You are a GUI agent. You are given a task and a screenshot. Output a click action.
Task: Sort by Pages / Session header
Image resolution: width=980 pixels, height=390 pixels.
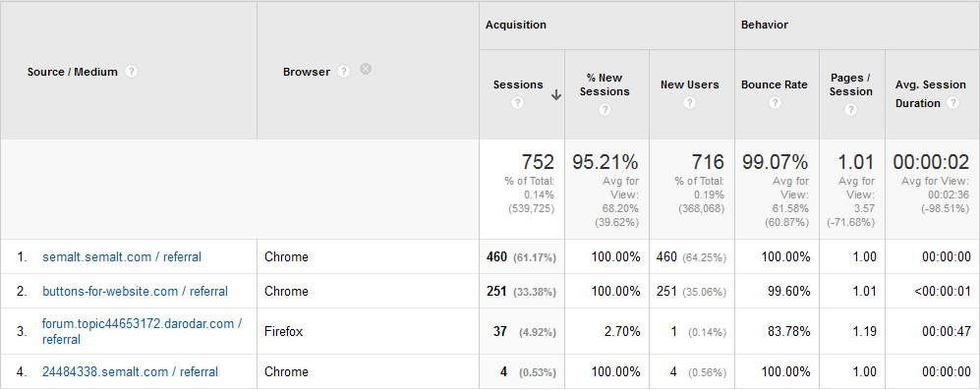click(851, 85)
